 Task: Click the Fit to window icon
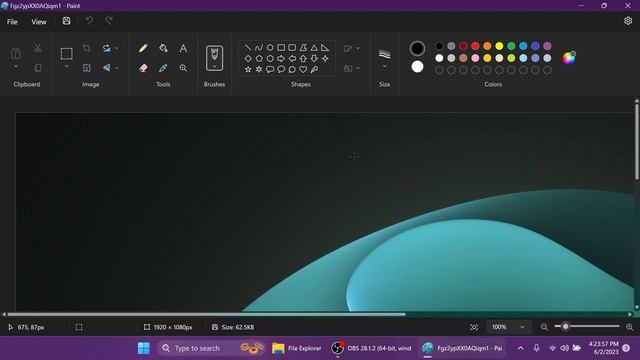coord(474,327)
